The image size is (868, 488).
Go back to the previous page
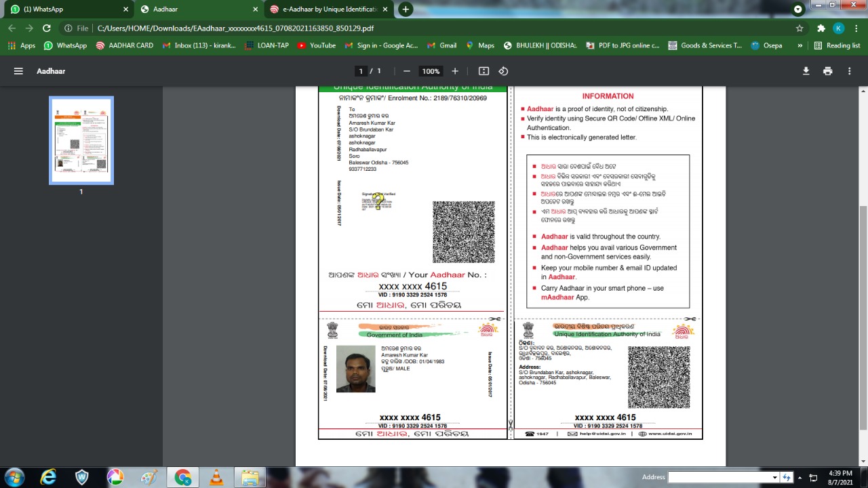point(12,28)
